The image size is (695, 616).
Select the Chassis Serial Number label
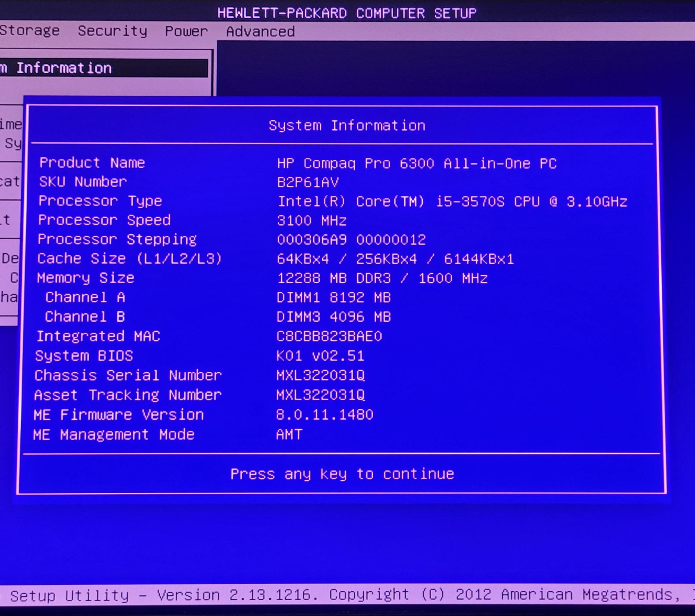point(128,376)
